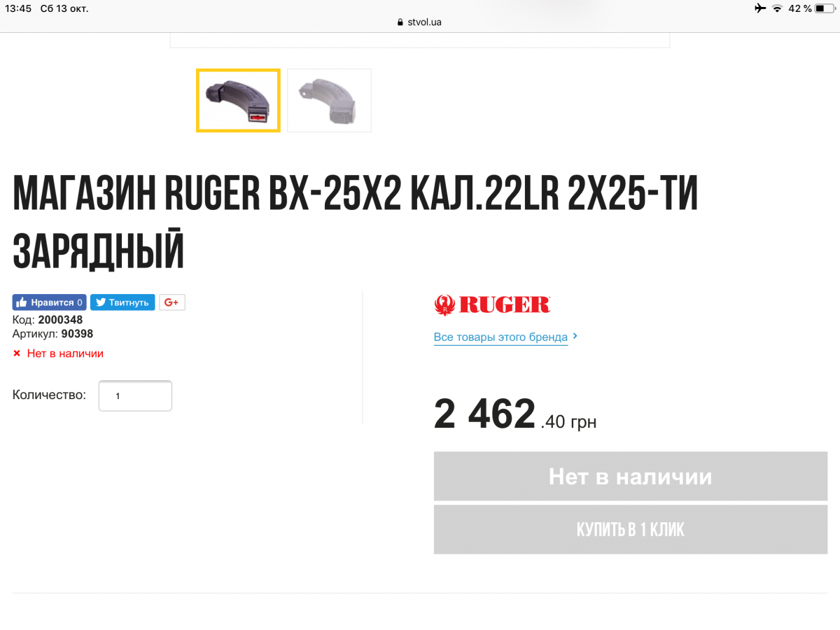Click the Ruger brand logo
The height and width of the screenshot is (630, 840).
pyautogui.click(x=492, y=304)
